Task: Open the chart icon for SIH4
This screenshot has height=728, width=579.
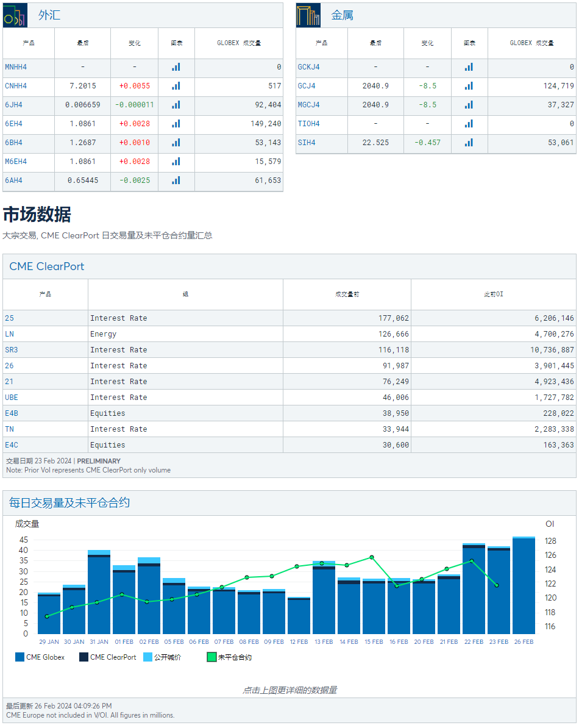Action: [x=469, y=143]
